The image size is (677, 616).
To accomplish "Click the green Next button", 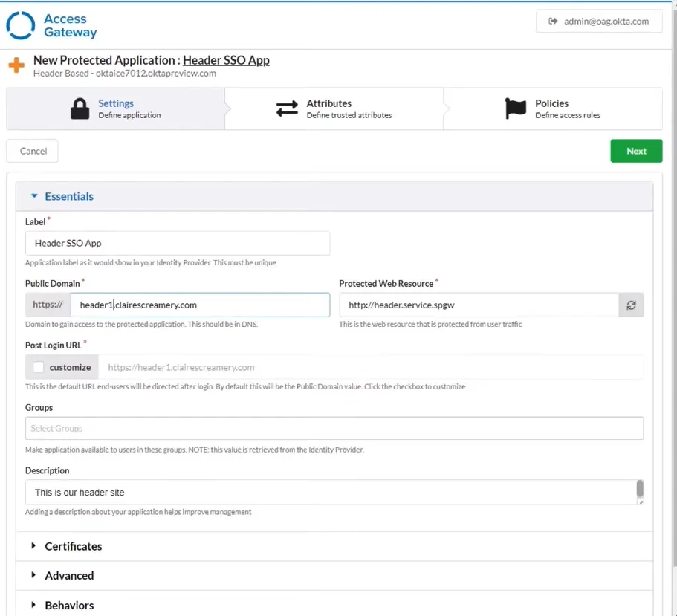I will pos(636,151).
